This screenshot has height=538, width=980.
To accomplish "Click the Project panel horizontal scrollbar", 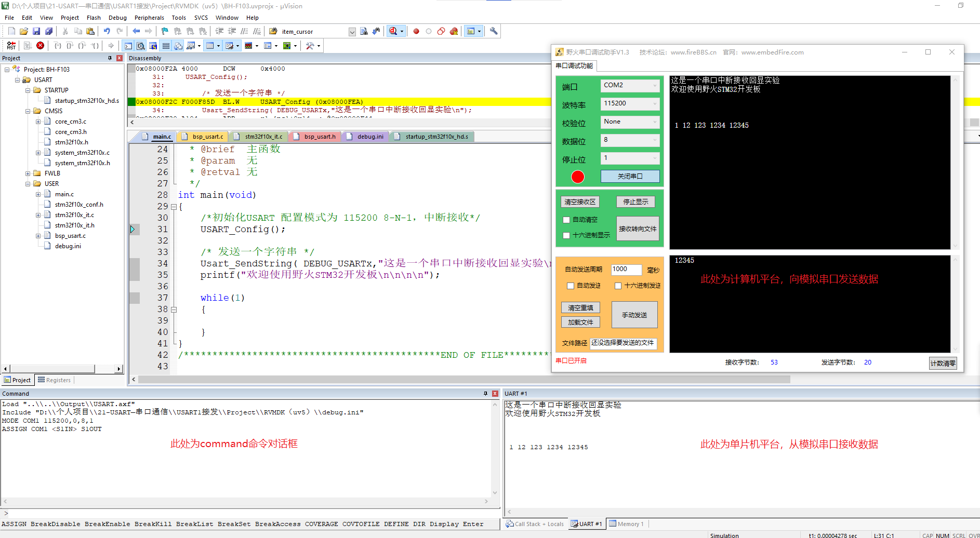I will (x=62, y=369).
